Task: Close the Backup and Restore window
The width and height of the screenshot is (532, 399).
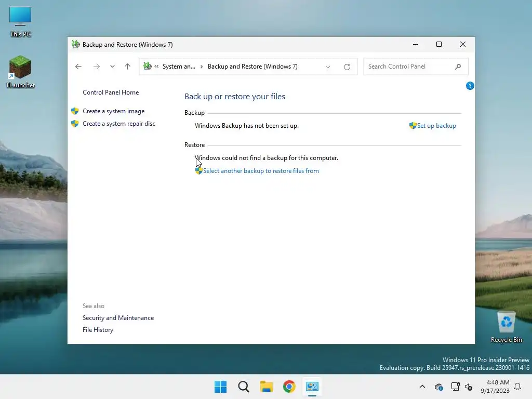Action: (x=463, y=45)
